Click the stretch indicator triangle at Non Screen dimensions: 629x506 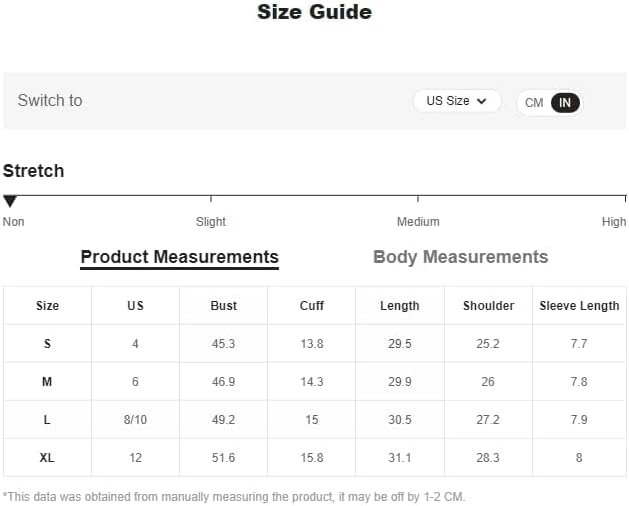pyautogui.click(x=10, y=201)
